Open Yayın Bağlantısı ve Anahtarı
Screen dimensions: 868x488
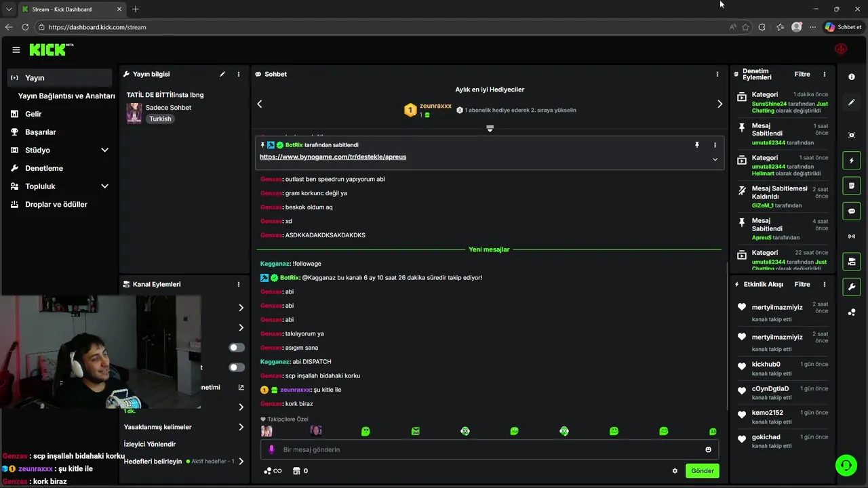[x=66, y=96]
